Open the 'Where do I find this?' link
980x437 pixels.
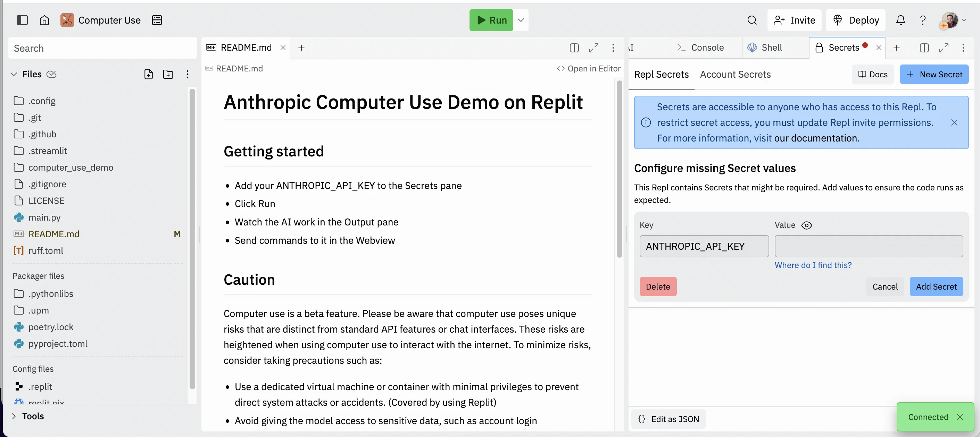[x=813, y=265]
